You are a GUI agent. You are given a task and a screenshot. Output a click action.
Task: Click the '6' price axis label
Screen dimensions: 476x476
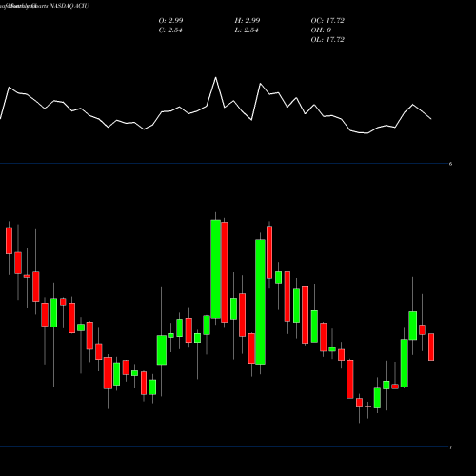450,164
